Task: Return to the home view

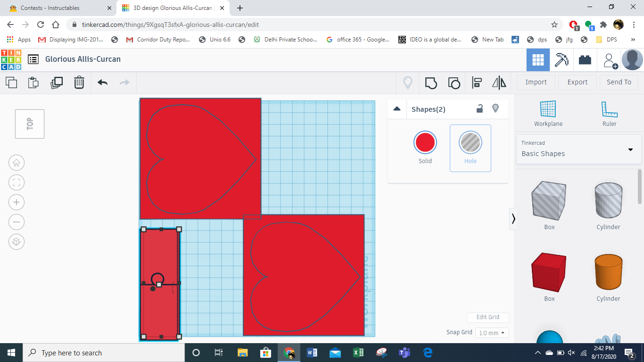Action: (17, 163)
